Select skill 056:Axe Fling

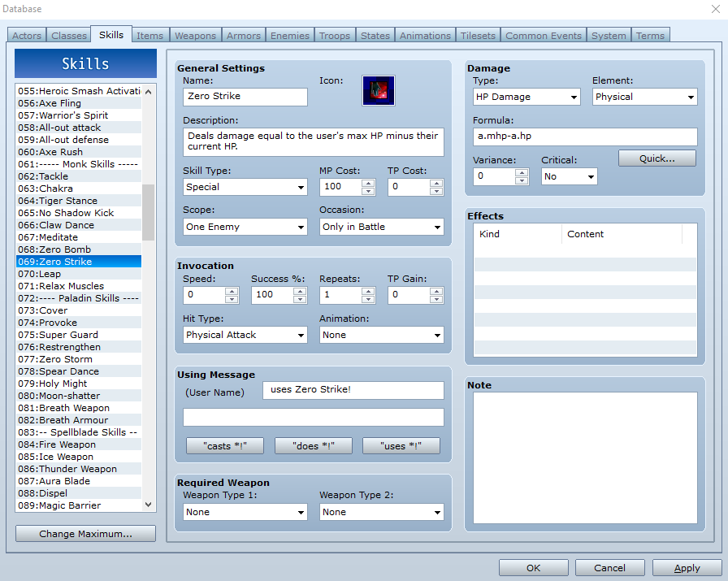79,103
